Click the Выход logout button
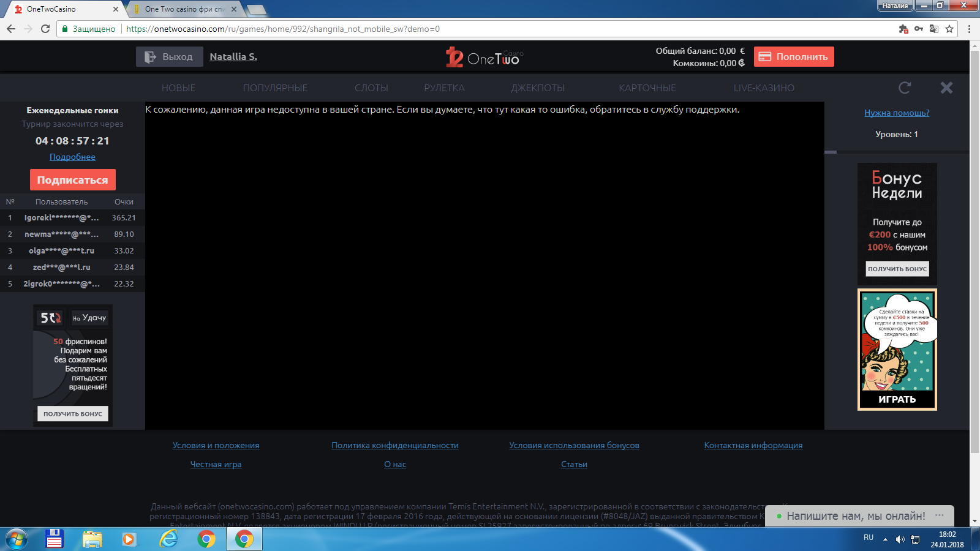980x551 pixels. pyautogui.click(x=168, y=57)
